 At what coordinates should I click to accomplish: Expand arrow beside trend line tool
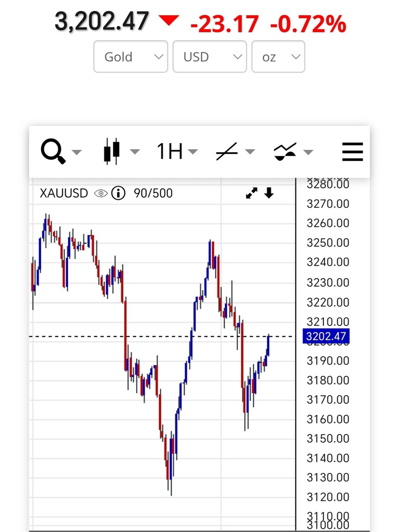coord(250,152)
